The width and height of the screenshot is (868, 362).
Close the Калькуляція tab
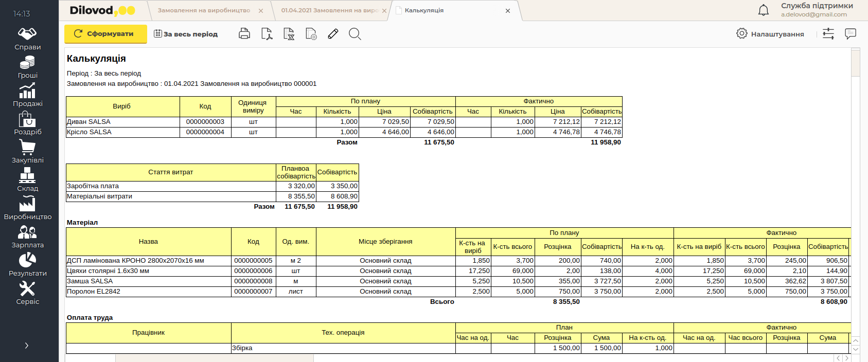(508, 11)
